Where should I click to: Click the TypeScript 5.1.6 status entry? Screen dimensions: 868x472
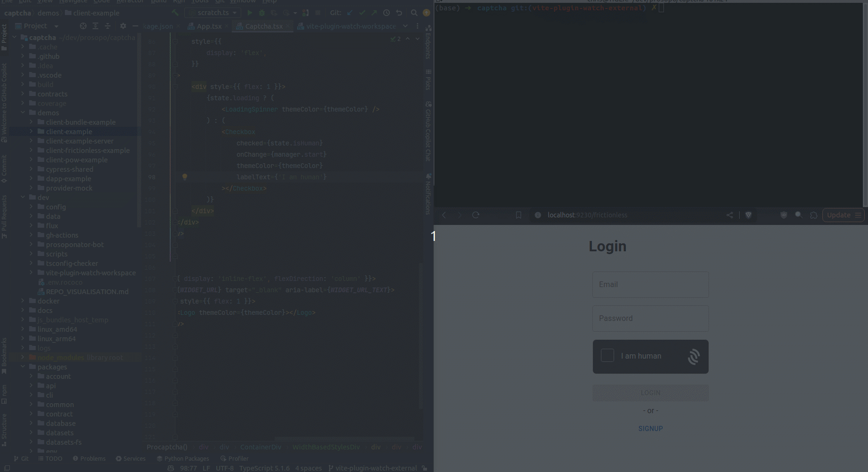pos(264,468)
